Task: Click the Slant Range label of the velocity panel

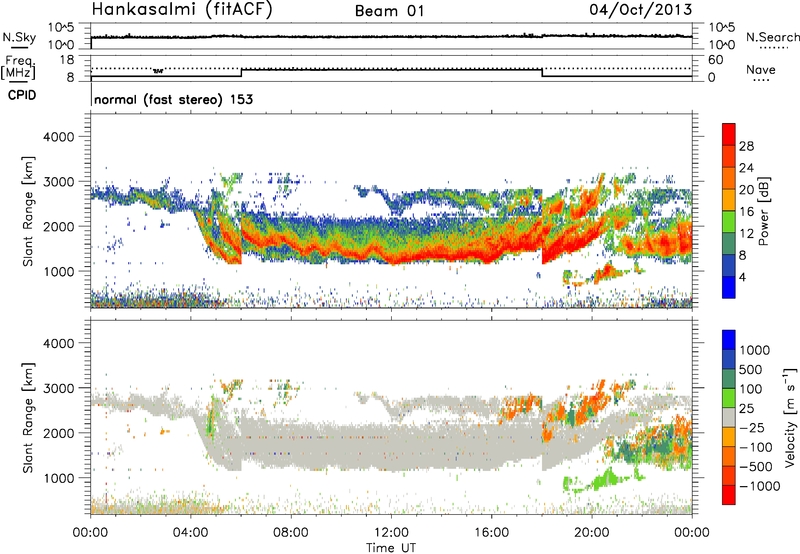Action: tap(28, 418)
